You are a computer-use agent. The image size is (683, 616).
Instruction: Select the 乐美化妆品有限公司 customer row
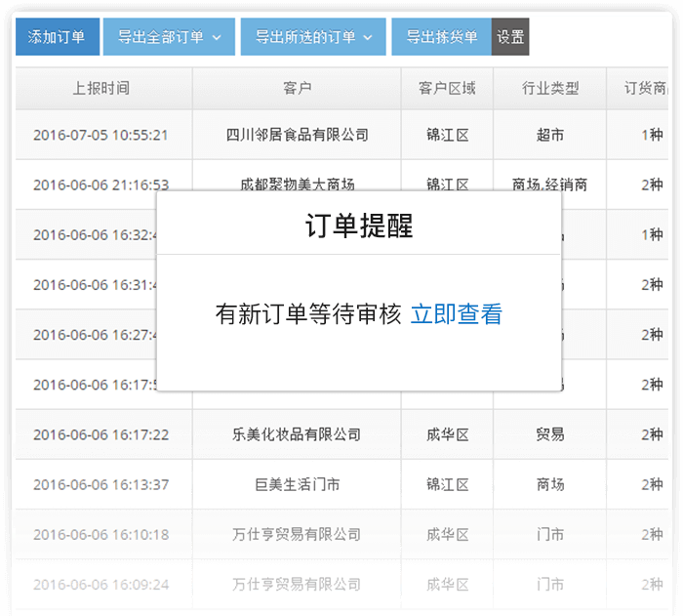(297, 434)
